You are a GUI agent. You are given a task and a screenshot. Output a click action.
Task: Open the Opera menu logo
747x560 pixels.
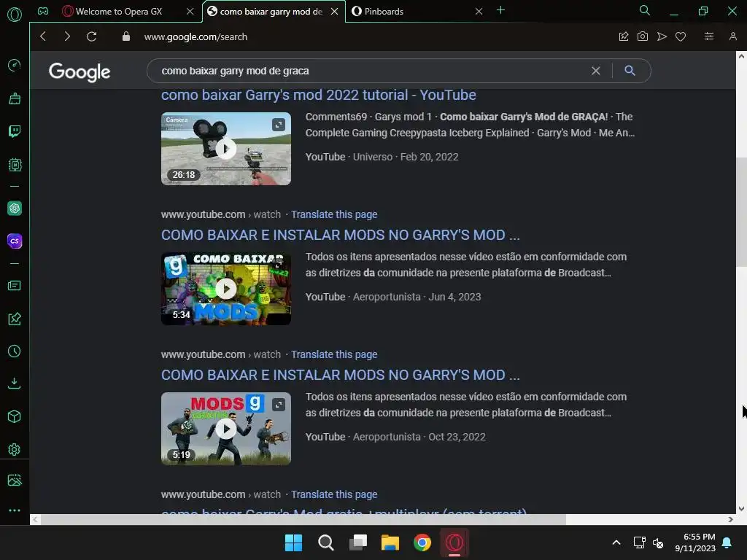click(15, 15)
